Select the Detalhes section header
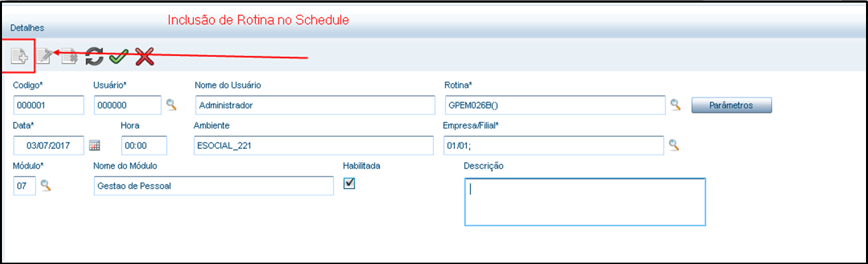The image size is (868, 264). click(x=27, y=28)
